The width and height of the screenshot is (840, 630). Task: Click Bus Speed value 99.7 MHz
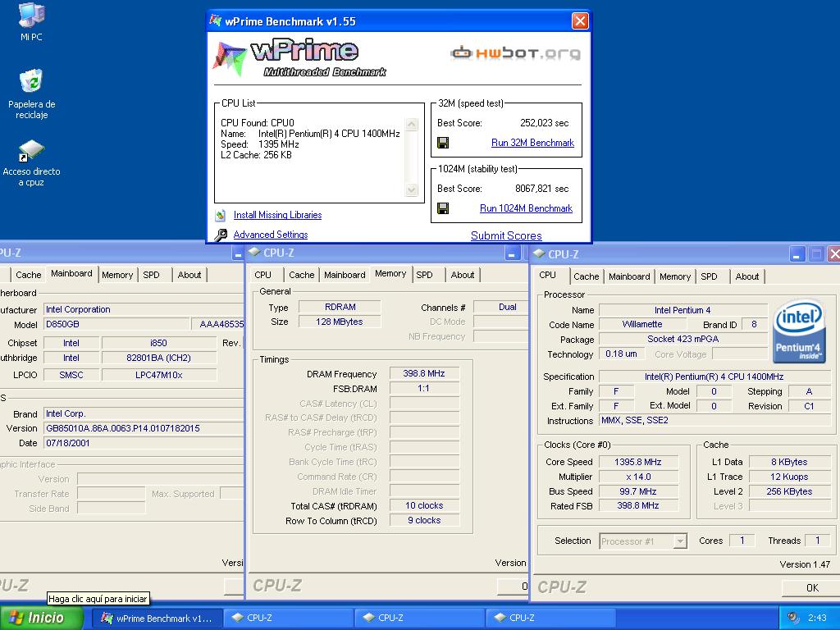638,491
